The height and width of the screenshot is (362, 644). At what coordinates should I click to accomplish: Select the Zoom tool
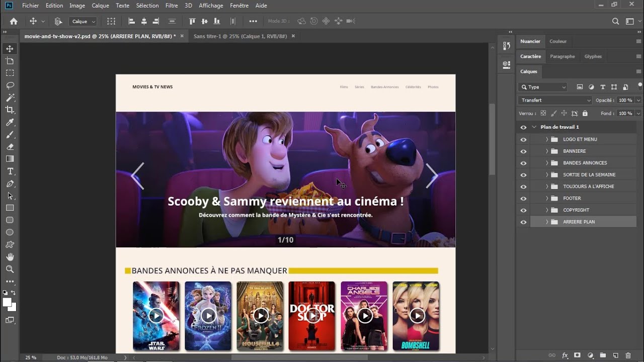pos(10,269)
